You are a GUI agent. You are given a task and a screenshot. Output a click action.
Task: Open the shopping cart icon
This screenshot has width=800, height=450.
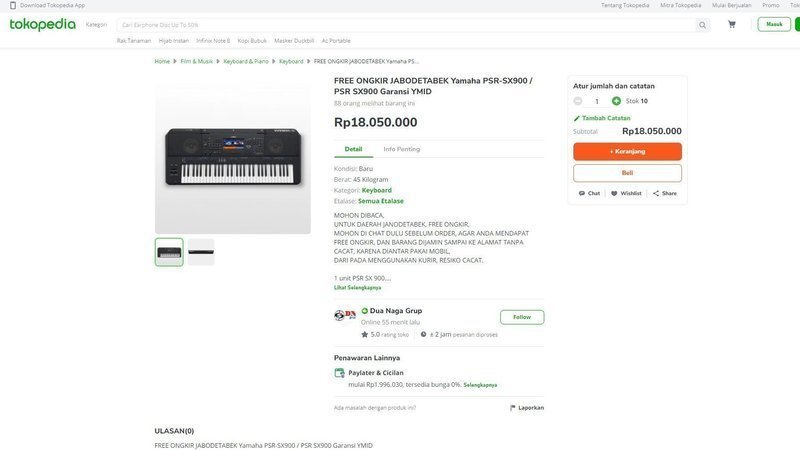(732, 24)
